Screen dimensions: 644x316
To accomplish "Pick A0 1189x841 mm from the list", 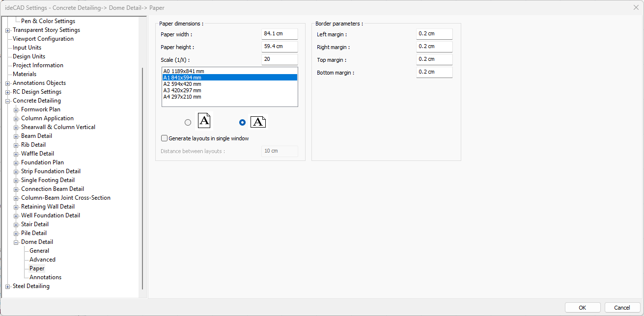I will pos(183,71).
